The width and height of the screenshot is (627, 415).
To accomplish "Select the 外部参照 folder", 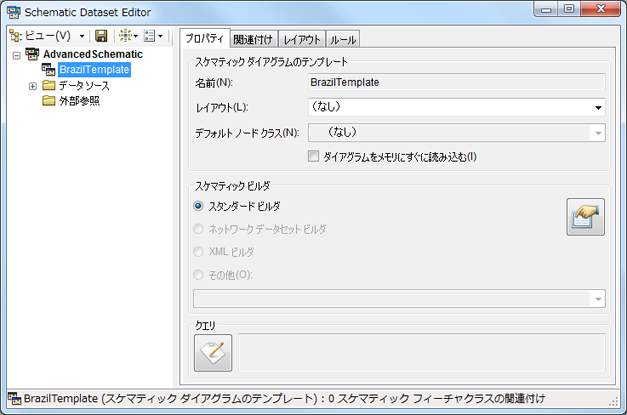I will pyautogui.click(x=79, y=101).
